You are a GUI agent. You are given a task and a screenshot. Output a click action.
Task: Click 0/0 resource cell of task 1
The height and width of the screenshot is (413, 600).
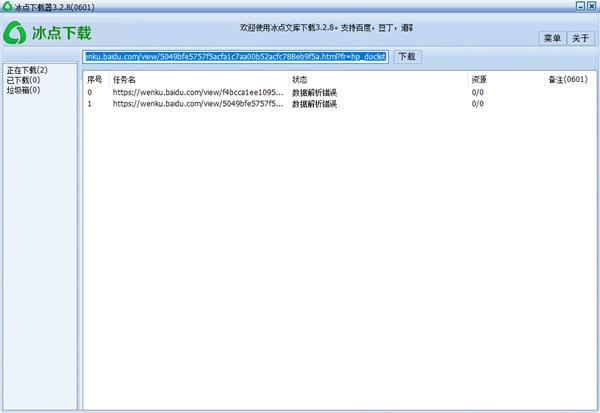pos(478,104)
